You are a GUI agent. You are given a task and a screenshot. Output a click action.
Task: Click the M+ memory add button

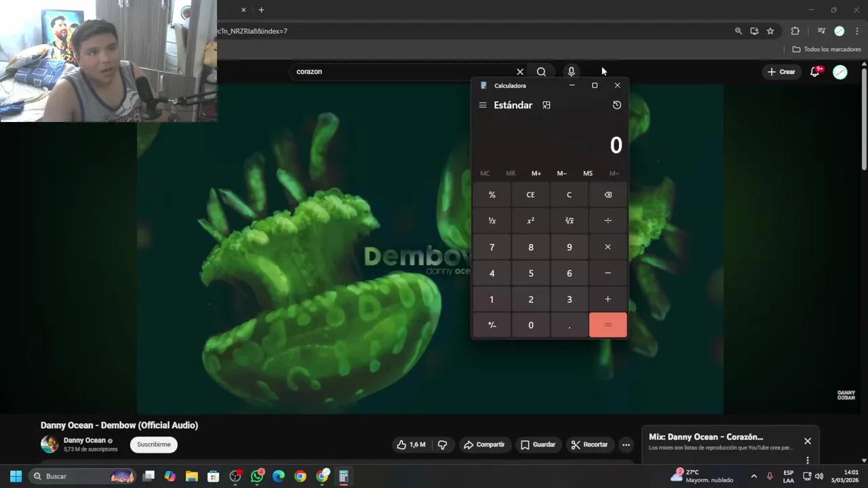pos(536,174)
